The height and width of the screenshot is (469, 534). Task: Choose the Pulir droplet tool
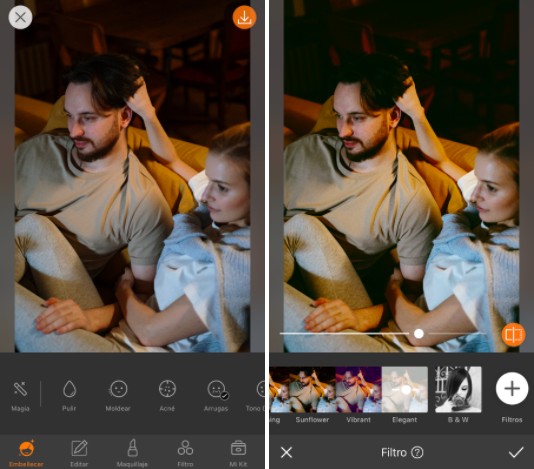click(x=69, y=396)
